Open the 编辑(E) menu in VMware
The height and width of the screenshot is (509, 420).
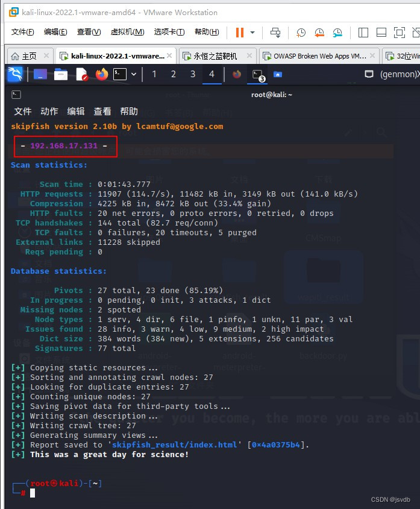click(55, 32)
